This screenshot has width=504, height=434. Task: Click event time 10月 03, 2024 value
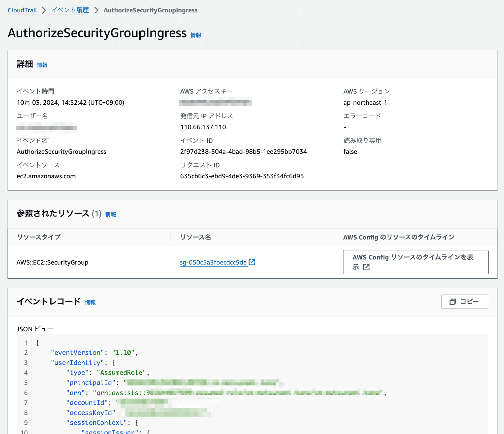pos(70,102)
